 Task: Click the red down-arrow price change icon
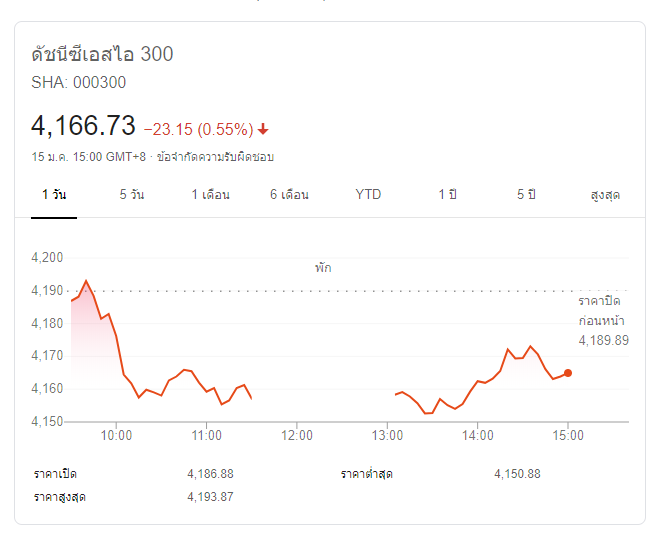(x=263, y=129)
